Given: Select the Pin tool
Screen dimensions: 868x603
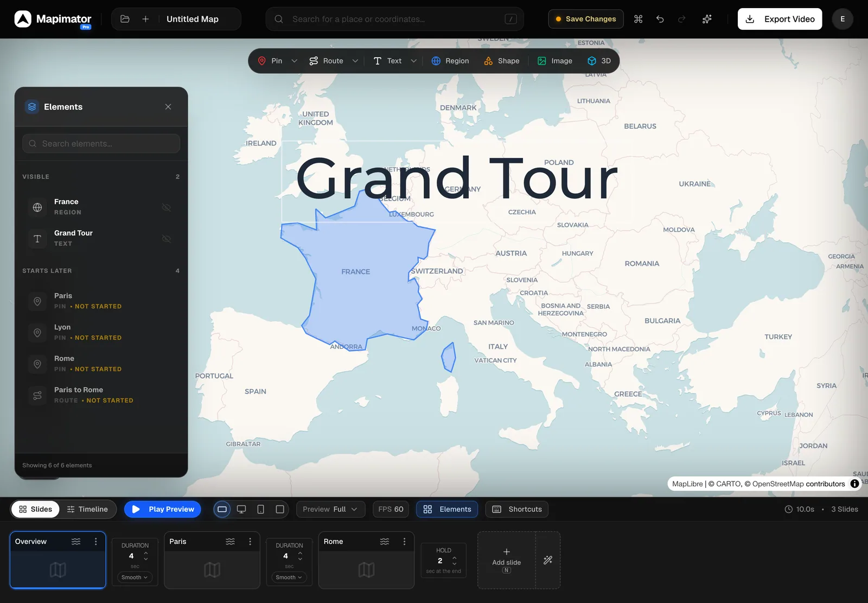Looking at the screenshot, I should point(270,61).
